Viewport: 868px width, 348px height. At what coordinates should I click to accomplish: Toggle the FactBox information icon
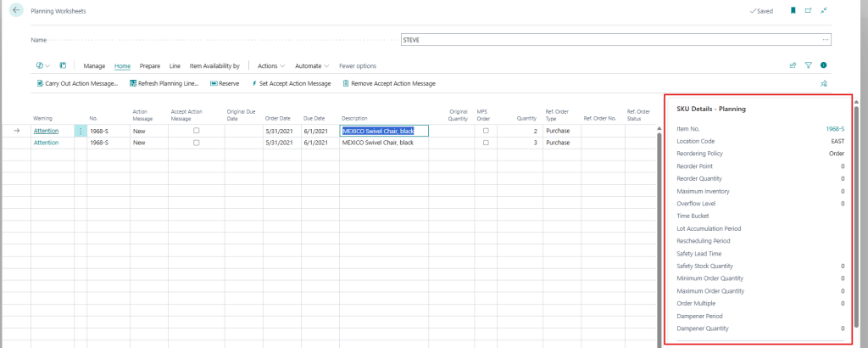[x=823, y=65]
